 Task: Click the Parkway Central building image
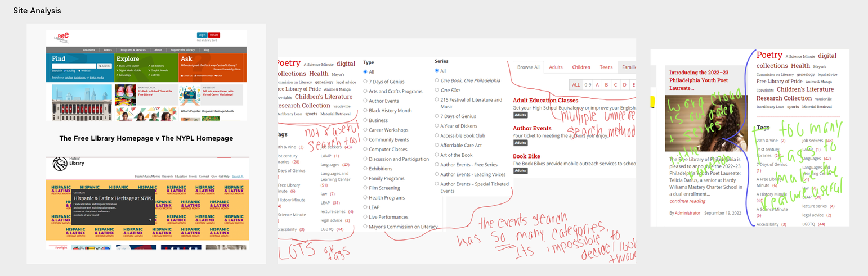(82, 102)
